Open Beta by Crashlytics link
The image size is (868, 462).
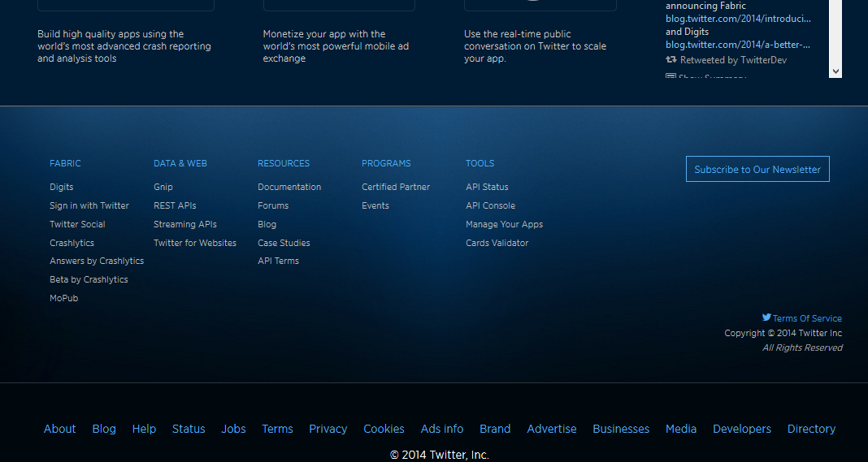point(89,279)
